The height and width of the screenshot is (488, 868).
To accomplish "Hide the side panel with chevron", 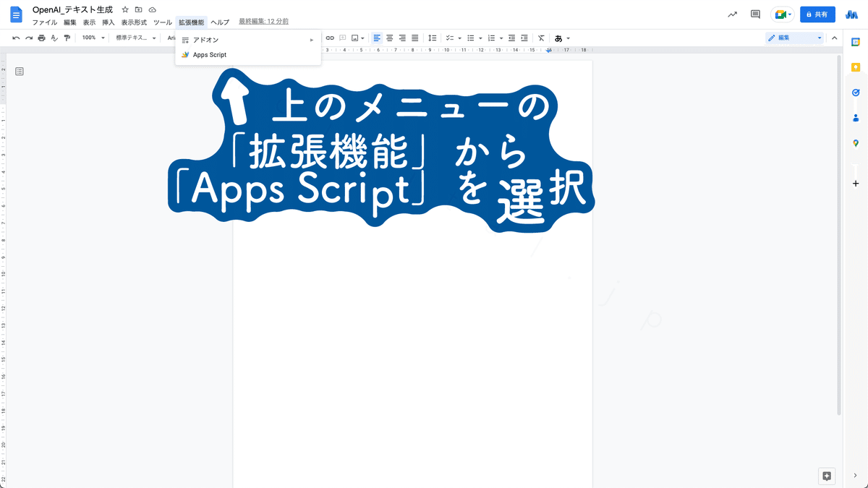I will (856, 475).
